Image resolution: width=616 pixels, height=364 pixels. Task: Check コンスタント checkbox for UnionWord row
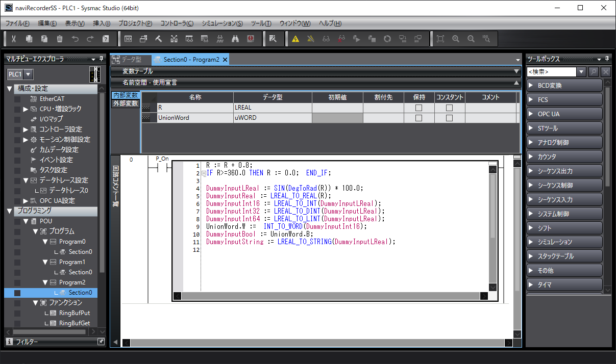click(x=449, y=118)
